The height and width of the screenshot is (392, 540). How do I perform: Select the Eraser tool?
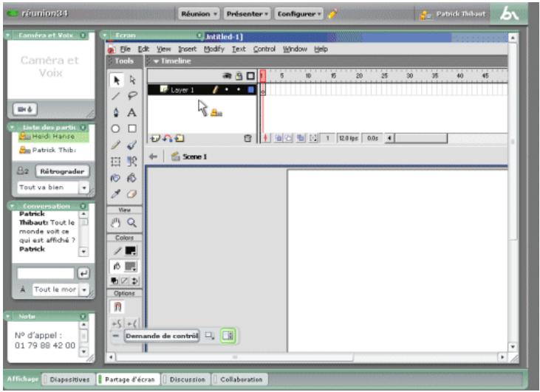(132, 194)
